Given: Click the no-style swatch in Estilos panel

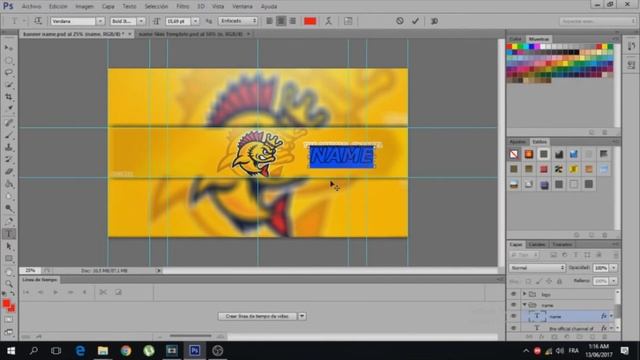Looking at the screenshot, I should tap(514, 154).
